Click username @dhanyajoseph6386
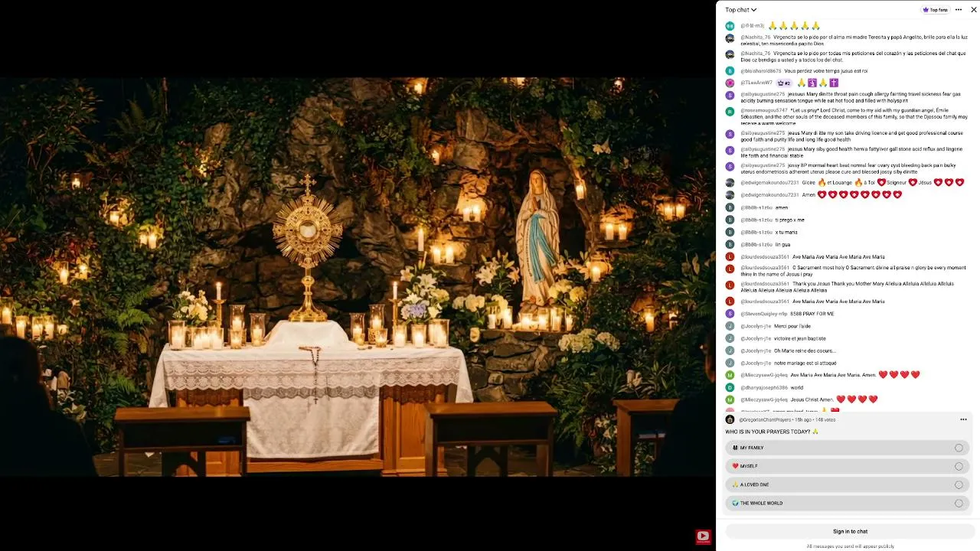This screenshot has width=980, height=551. [x=763, y=387]
